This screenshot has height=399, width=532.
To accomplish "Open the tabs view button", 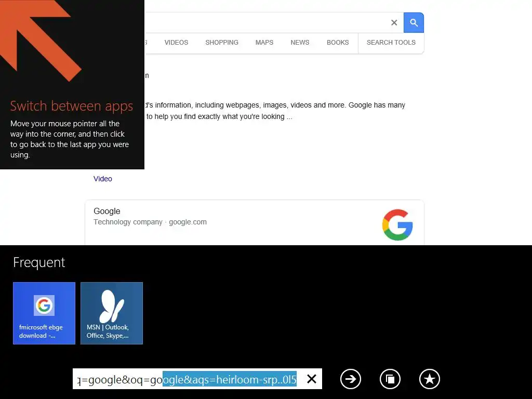I will point(390,379).
